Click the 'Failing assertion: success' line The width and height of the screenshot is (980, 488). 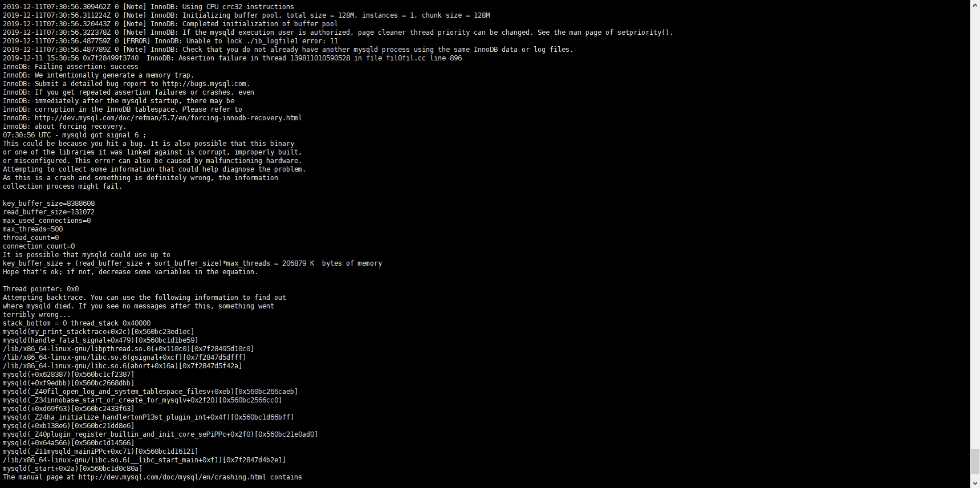pos(71,67)
